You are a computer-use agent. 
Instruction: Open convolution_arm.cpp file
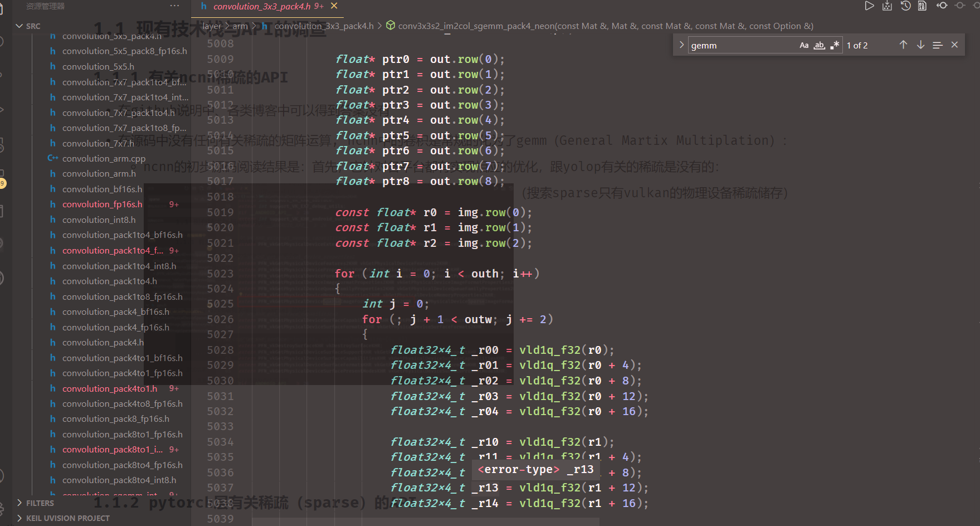tap(104, 159)
